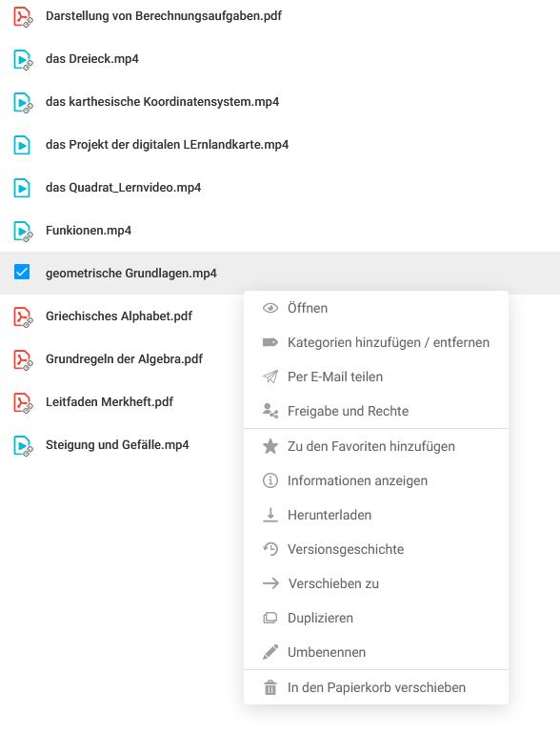Click the star icon for Favoriten
560x754 pixels.
(270, 446)
